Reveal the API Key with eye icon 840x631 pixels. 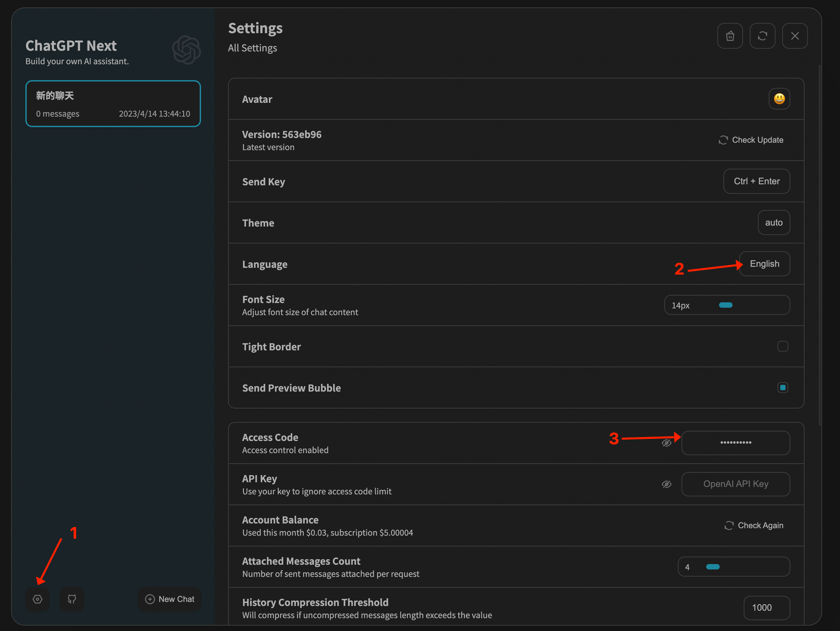click(x=666, y=484)
